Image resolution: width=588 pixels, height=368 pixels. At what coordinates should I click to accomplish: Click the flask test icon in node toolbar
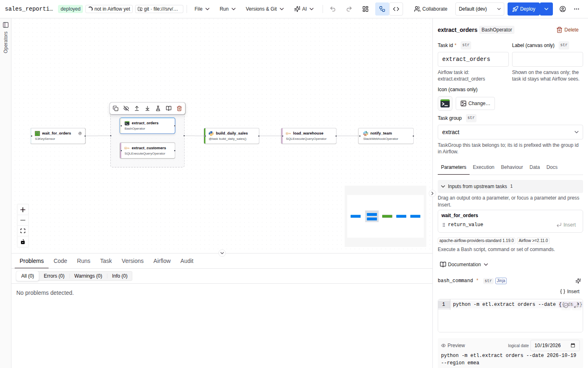[158, 108]
